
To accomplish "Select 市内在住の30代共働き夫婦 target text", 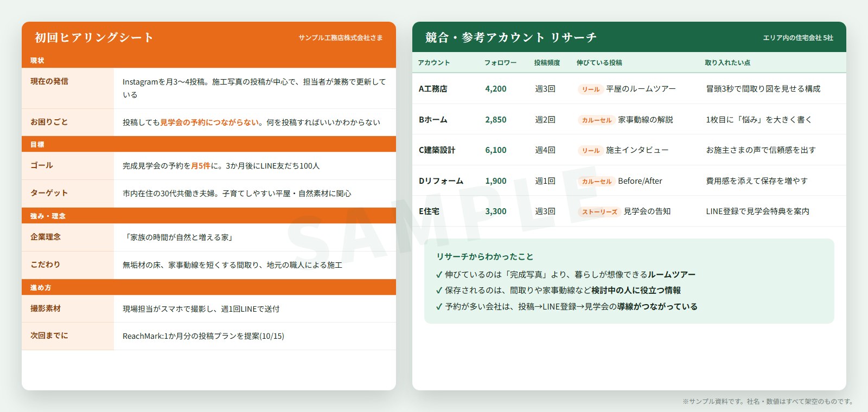I will pyautogui.click(x=237, y=194).
